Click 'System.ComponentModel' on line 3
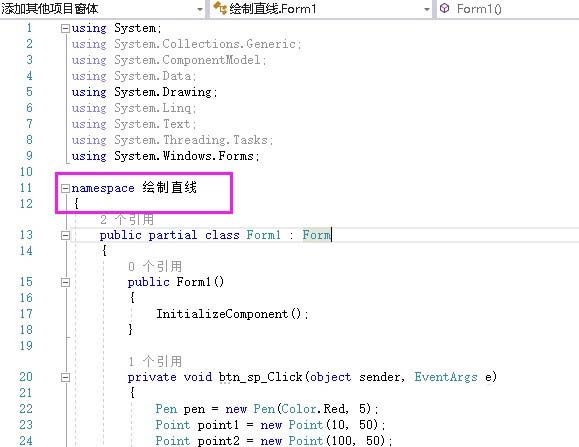Screen dimensions: 579x447 coord(187,60)
